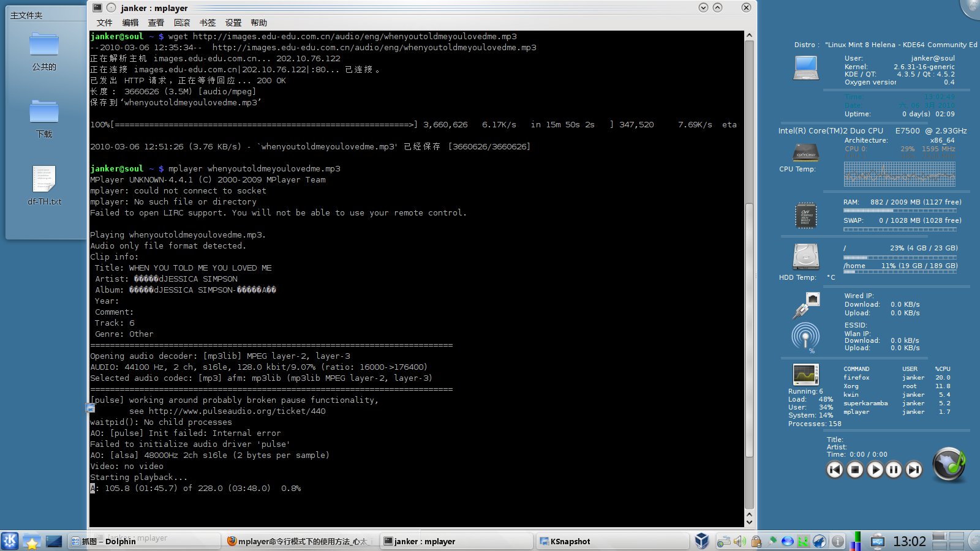Click the blue globe tray icon
The height and width of the screenshot is (551, 980).
(x=788, y=541)
